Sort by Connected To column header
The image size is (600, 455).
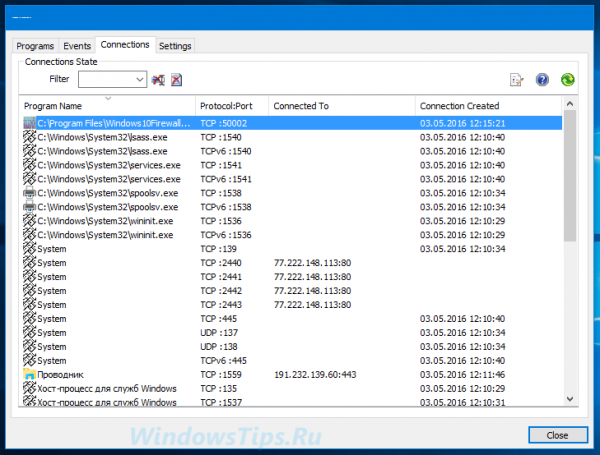(342, 106)
